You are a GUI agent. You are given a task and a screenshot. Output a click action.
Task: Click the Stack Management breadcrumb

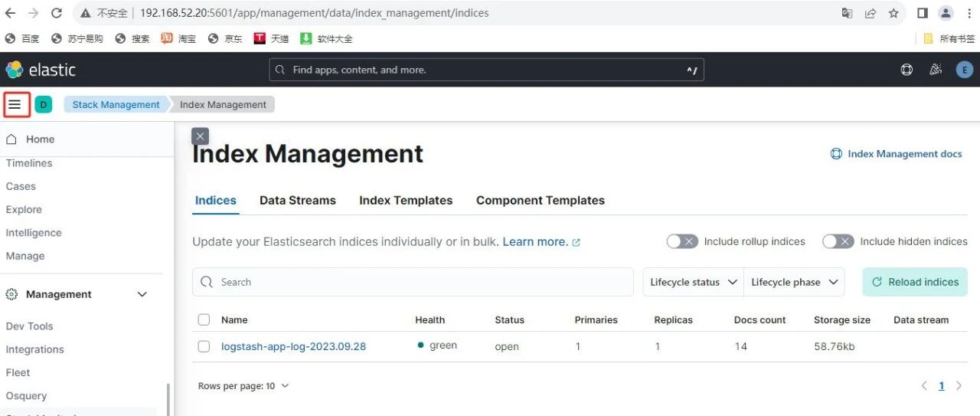tap(116, 104)
